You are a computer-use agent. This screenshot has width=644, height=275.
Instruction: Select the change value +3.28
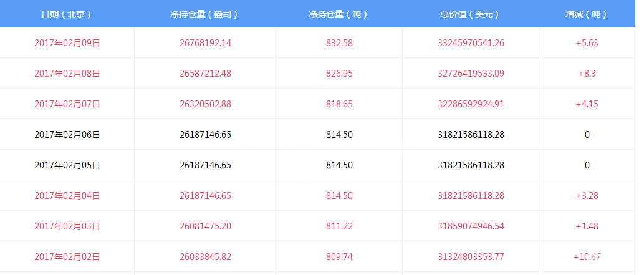point(587,196)
